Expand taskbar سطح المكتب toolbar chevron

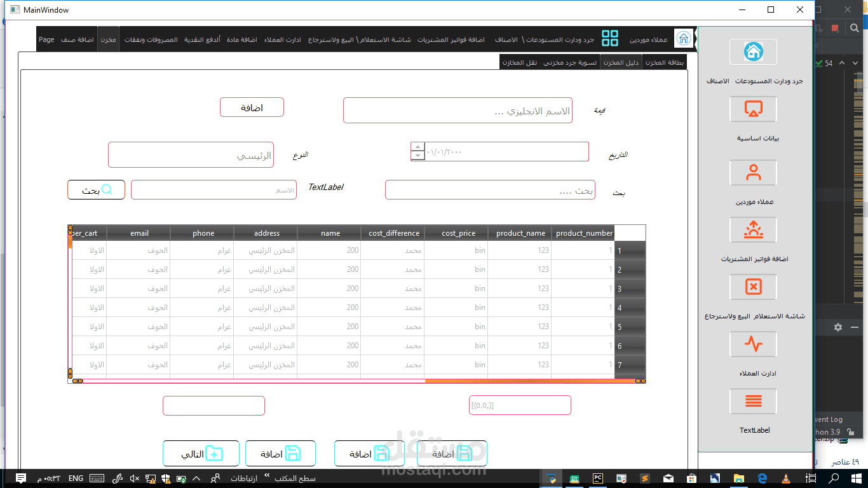tap(267, 475)
